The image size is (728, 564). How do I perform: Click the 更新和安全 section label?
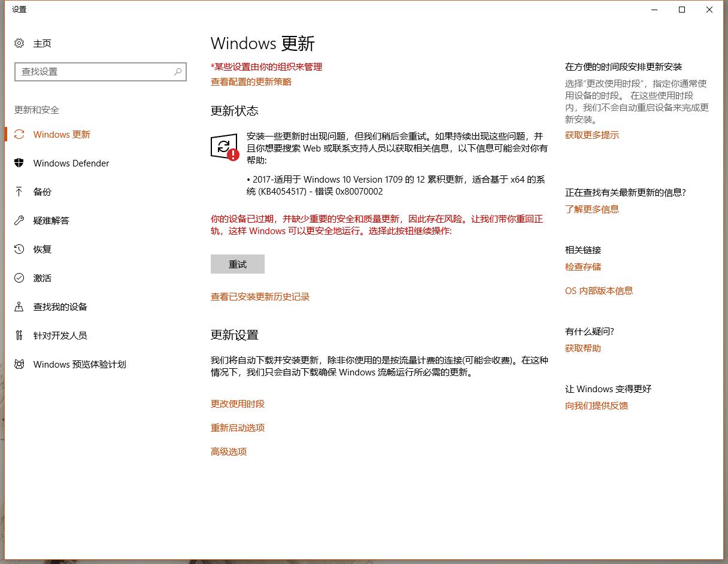pos(37,110)
